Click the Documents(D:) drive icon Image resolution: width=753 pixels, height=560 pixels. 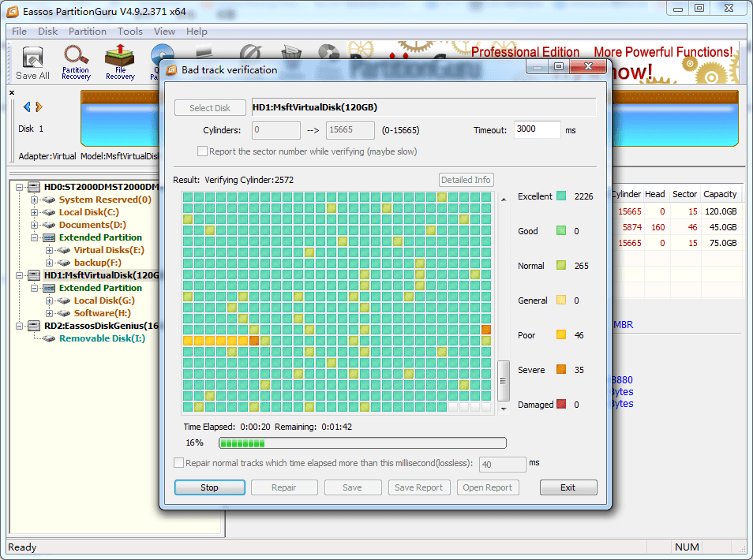pyautogui.click(x=49, y=225)
